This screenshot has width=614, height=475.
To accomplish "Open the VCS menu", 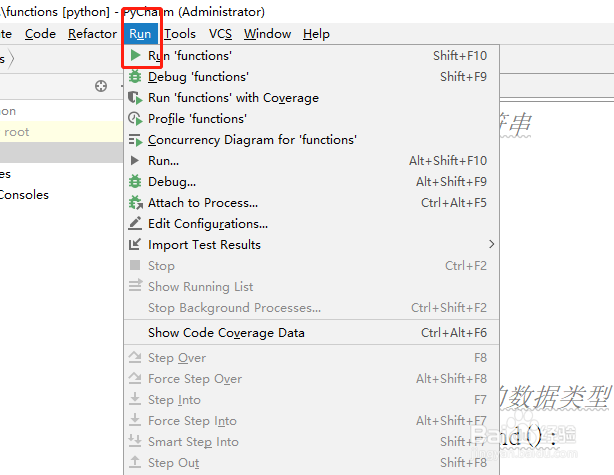I will click(x=220, y=34).
